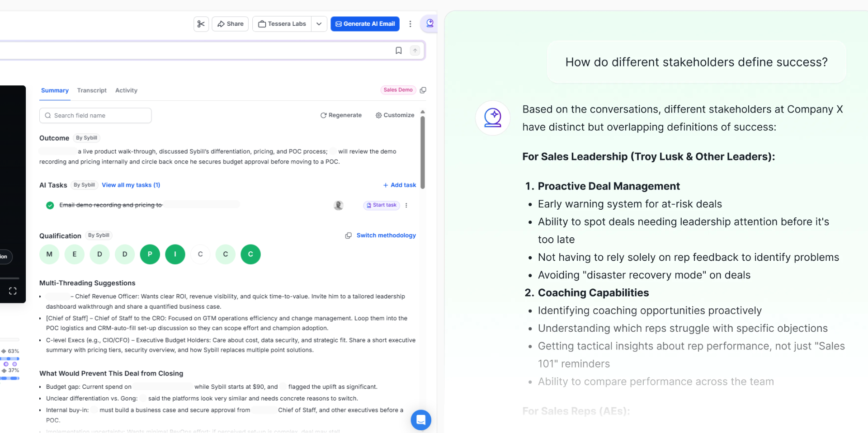Switch to the Transcript tab
Image resolution: width=868 pixels, height=433 pixels.
(92, 90)
